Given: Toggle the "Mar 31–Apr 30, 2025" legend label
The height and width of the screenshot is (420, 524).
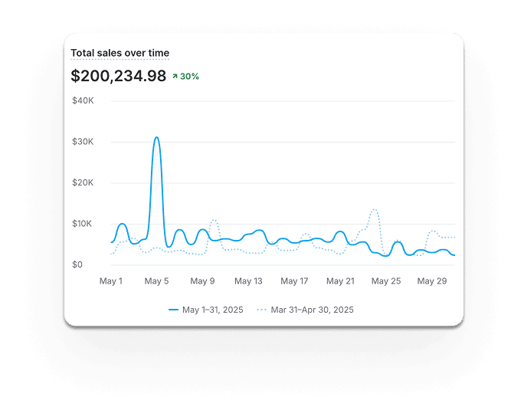Looking at the screenshot, I should pos(313,310).
